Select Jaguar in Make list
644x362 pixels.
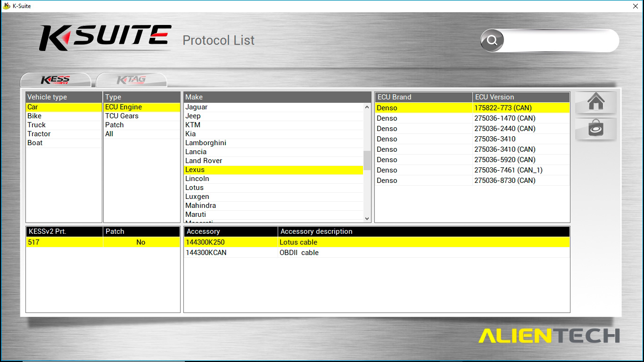click(273, 107)
